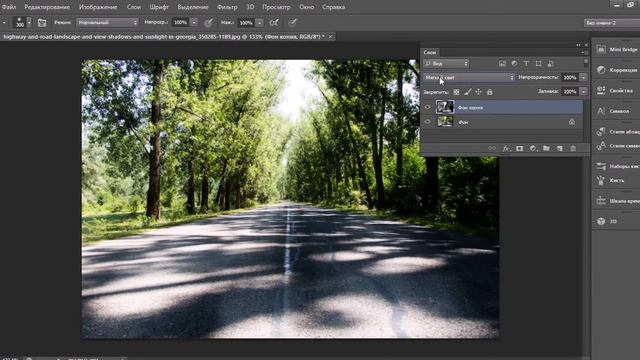
Task: Filter layers by shape layers icon
Action: [538, 64]
